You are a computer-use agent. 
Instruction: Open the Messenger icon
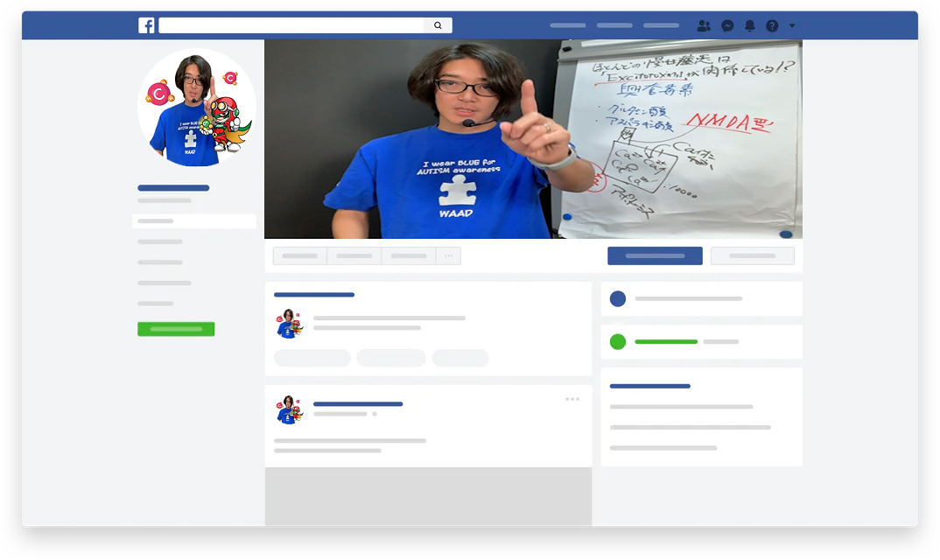(x=727, y=26)
